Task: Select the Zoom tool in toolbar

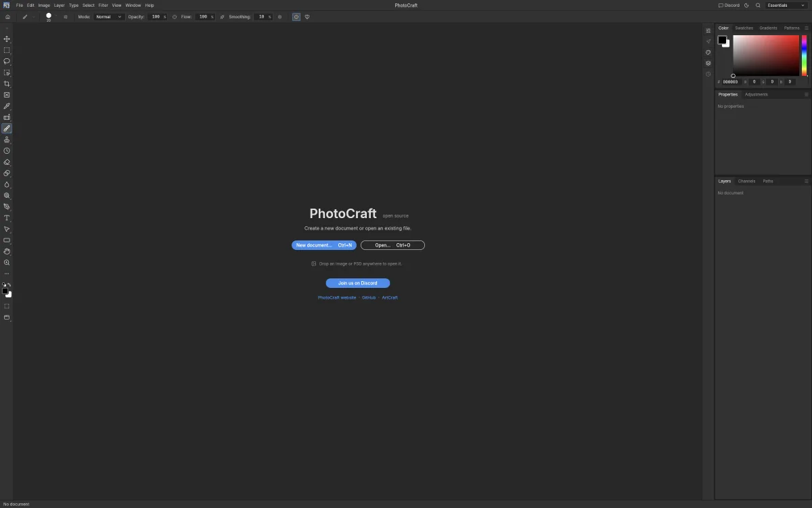Action: tap(7, 263)
